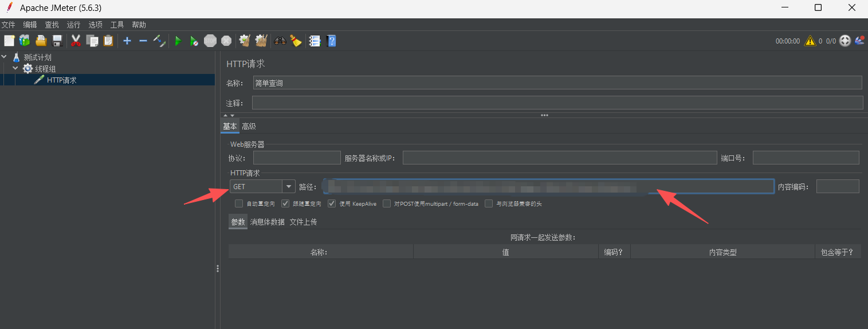The height and width of the screenshot is (329, 868).
Task: Copy using the toolbar copy icon
Action: point(92,41)
